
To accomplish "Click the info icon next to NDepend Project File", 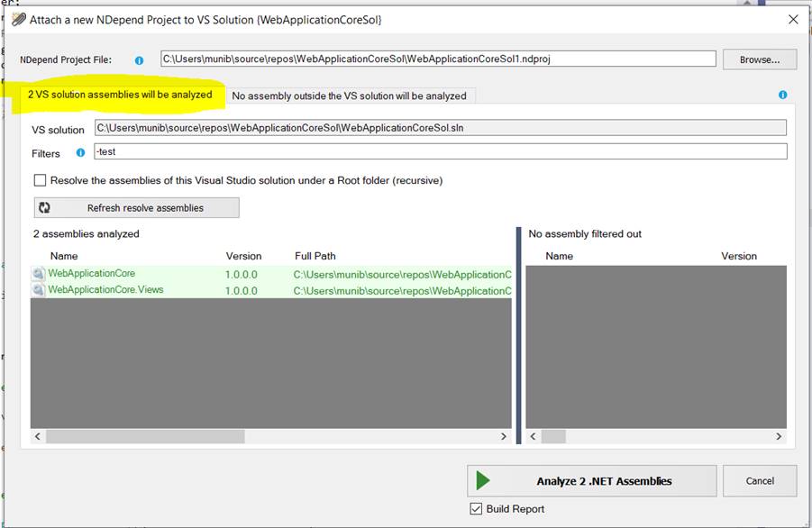I will point(138,59).
